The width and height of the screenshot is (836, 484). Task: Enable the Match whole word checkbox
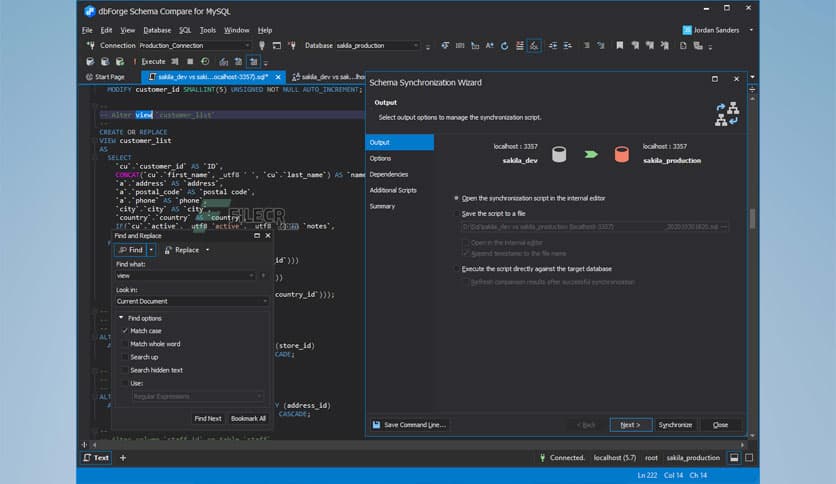125,344
